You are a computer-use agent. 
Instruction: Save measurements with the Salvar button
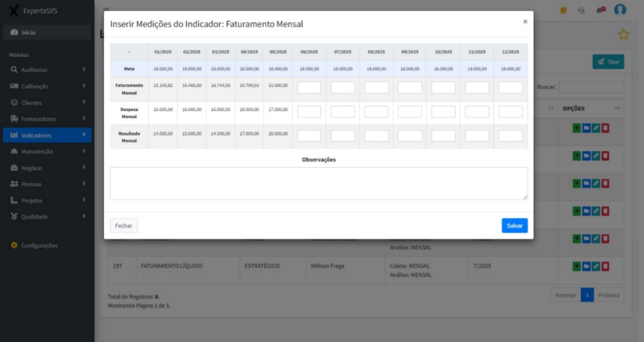coord(514,225)
